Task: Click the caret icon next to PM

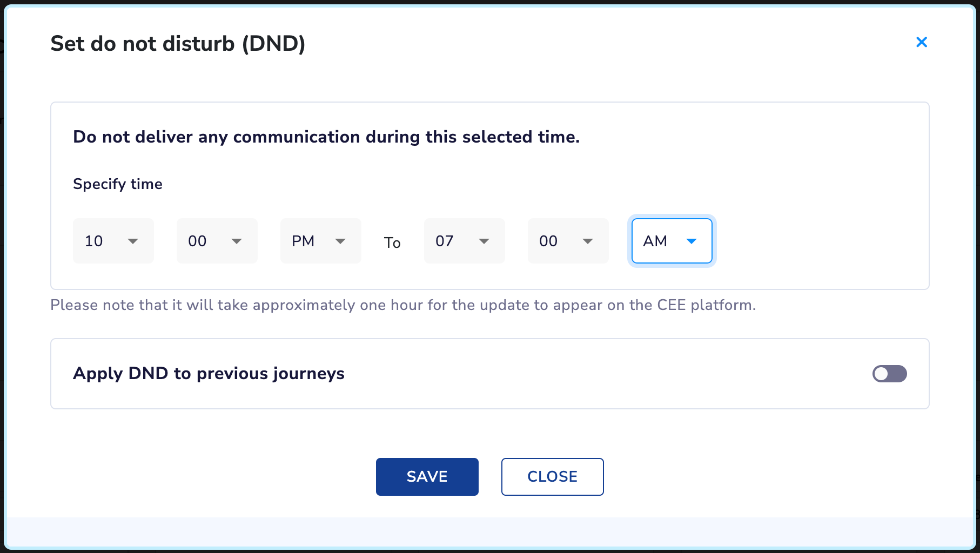Action: tap(340, 241)
